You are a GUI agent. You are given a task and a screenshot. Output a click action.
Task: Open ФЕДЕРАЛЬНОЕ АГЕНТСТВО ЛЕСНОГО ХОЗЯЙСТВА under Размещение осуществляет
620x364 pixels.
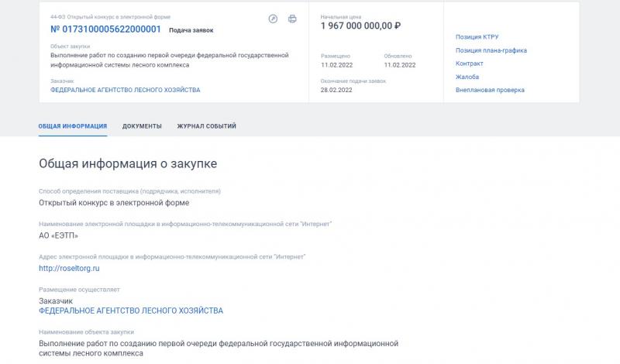click(131, 311)
